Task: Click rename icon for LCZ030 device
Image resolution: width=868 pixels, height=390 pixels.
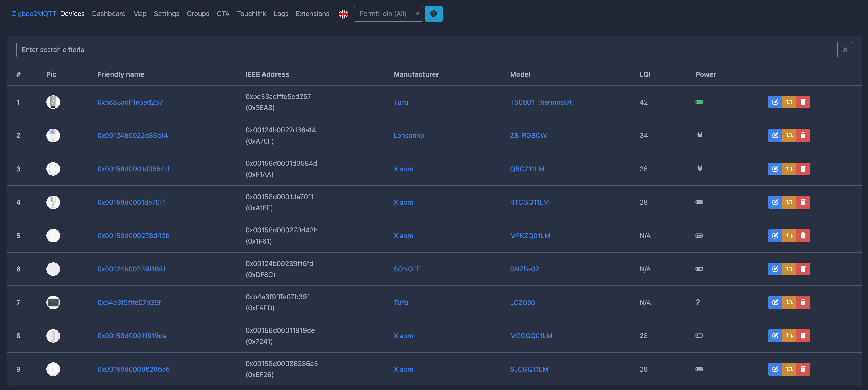Action: 775,302
